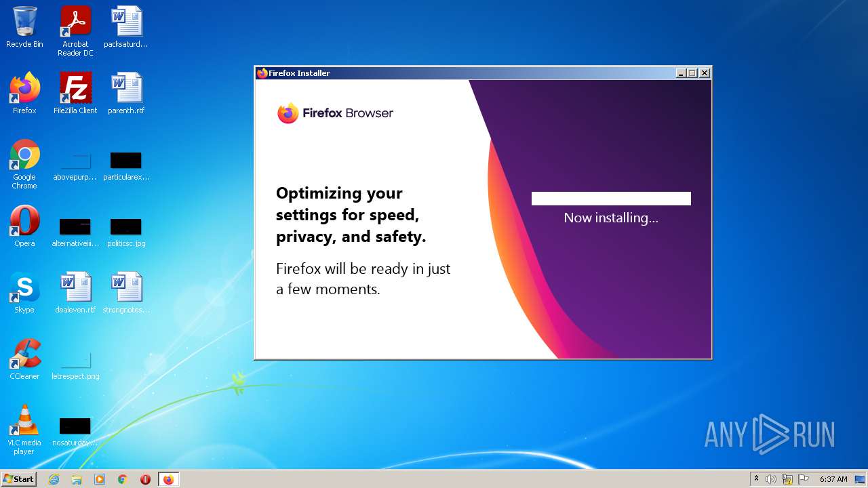Switch to Firefox Installer taskbar button
868x488 pixels.
coord(168,479)
